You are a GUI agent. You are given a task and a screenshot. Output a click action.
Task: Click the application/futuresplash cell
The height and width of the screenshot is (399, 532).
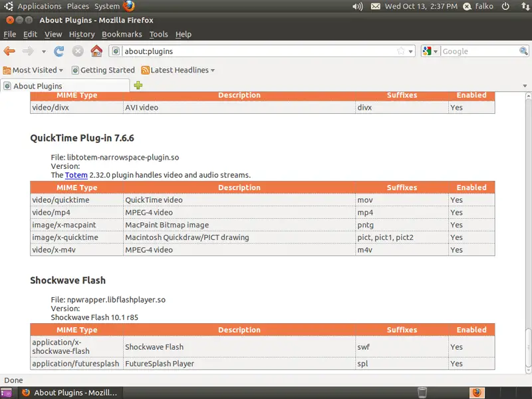(x=76, y=364)
